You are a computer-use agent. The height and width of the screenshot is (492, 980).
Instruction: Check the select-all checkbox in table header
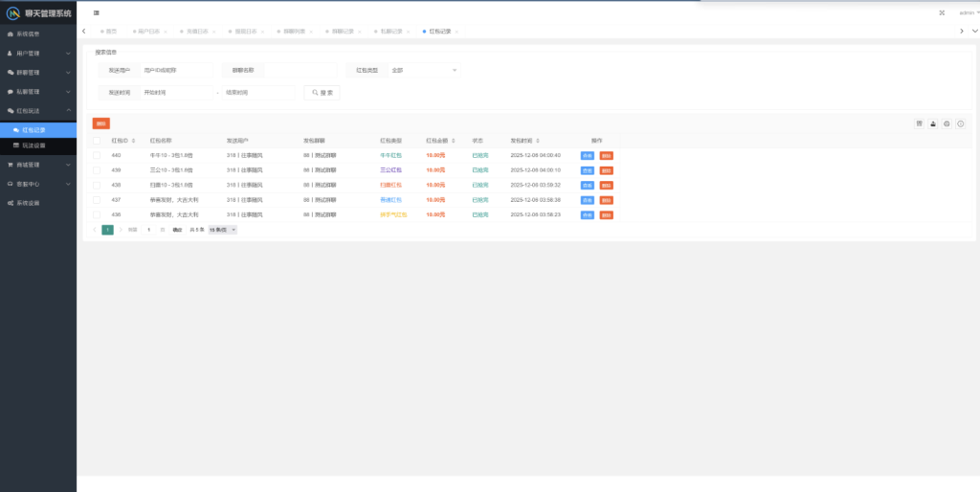pos(97,140)
